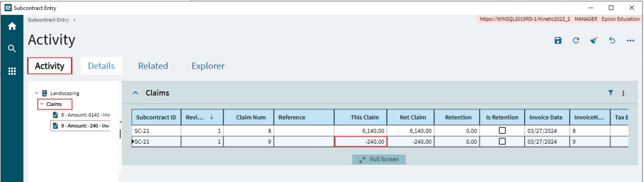Open Claims grid vertical dots menu
This screenshot has height=182, width=644.
point(623,93)
